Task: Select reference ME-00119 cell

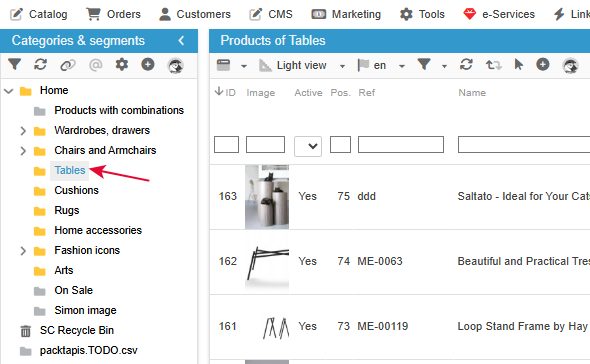Action: [x=383, y=326]
